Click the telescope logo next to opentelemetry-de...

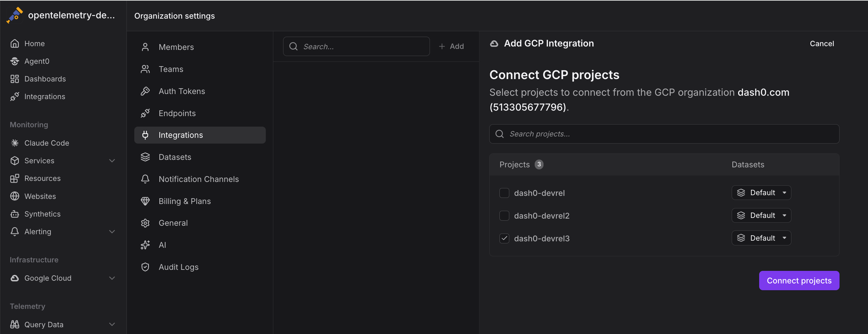(15, 15)
